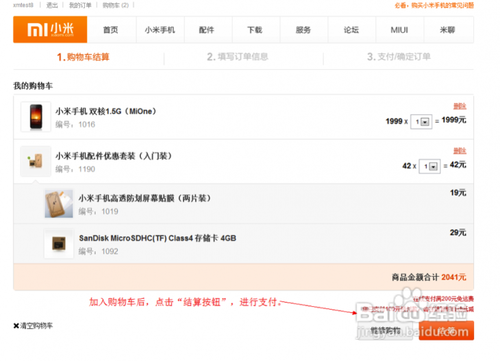Click the Xiaomi MI logo
The width and height of the screenshot is (500, 361).
pyautogui.click(x=50, y=30)
